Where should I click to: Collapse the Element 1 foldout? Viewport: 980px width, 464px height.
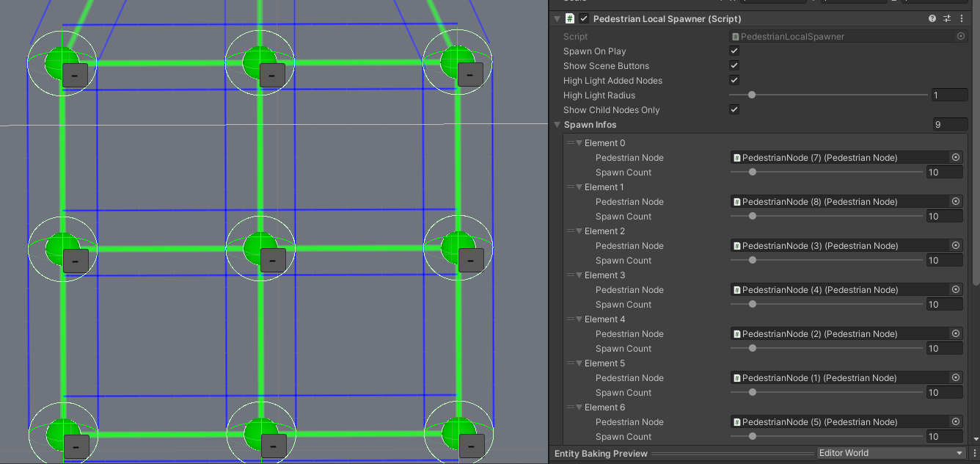tap(579, 187)
